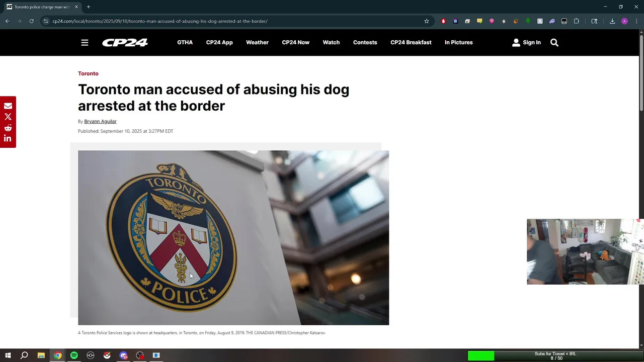Go to the Weather section
Viewport: 644px width, 362px height.
(257, 43)
